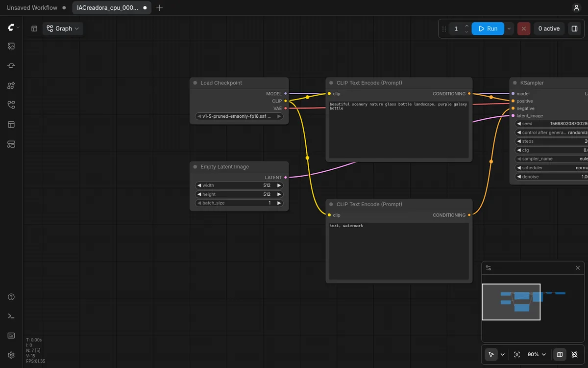This screenshot has height=368, width=588.
Task: Click the Run button
Action: (x=488, y=28)
